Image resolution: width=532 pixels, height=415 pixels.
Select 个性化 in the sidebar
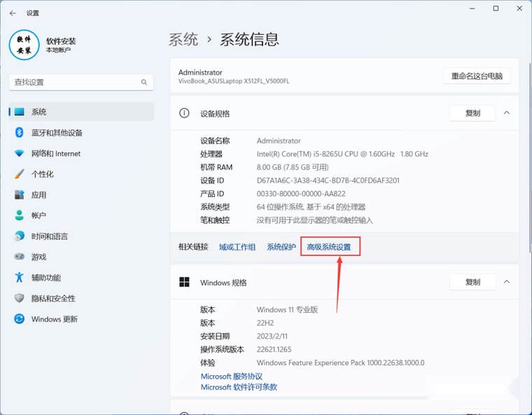81,174
